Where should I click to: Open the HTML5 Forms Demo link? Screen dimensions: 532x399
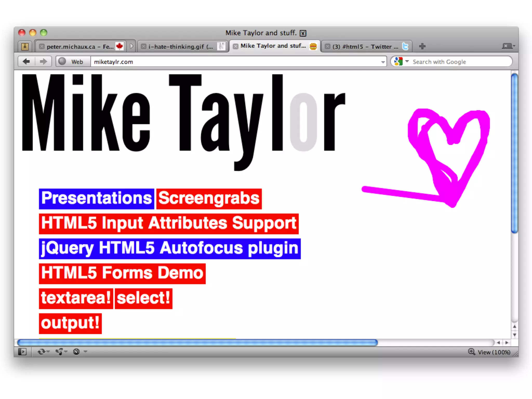click(x=122, y=274)
